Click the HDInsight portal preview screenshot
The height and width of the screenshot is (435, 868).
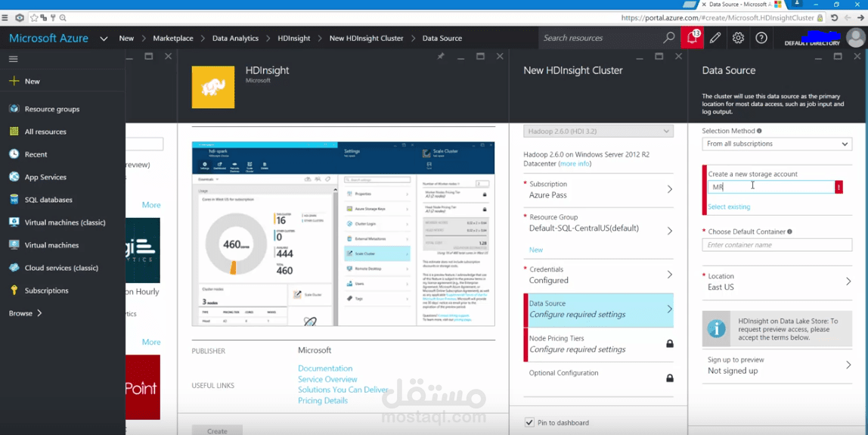(x=343, y=234)
